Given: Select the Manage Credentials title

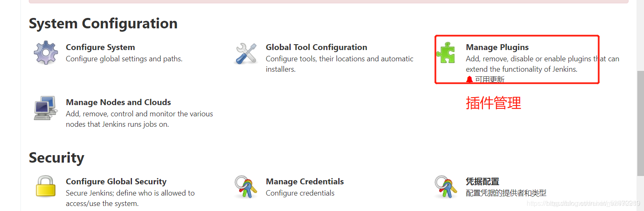Looking at the screenshot, I should click(305, 181).
